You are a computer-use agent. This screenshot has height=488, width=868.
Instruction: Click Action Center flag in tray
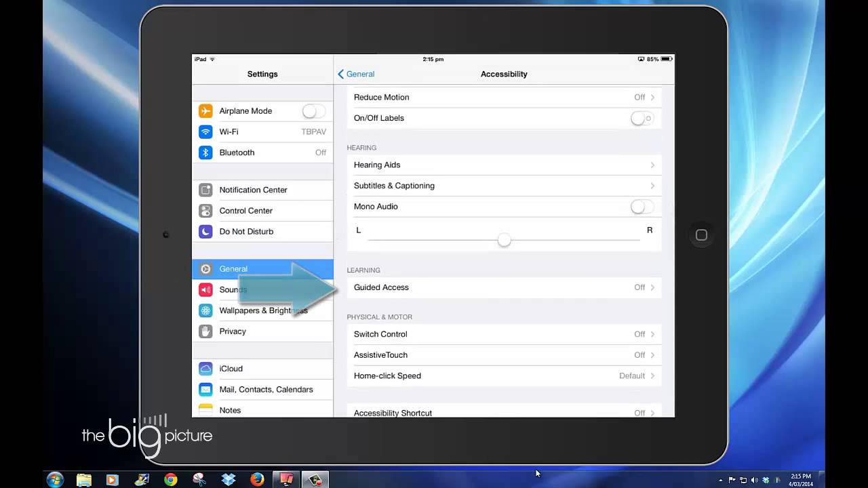click(732, 480)
